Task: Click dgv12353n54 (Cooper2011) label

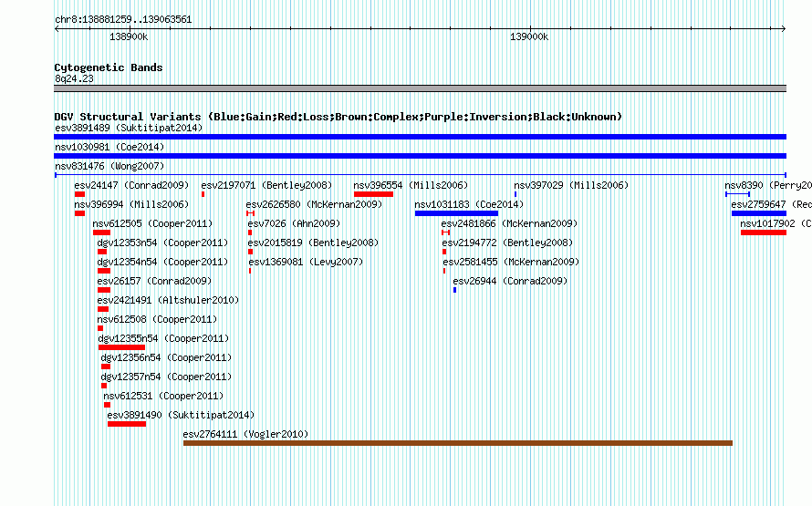Action: [x=162, y=243]
